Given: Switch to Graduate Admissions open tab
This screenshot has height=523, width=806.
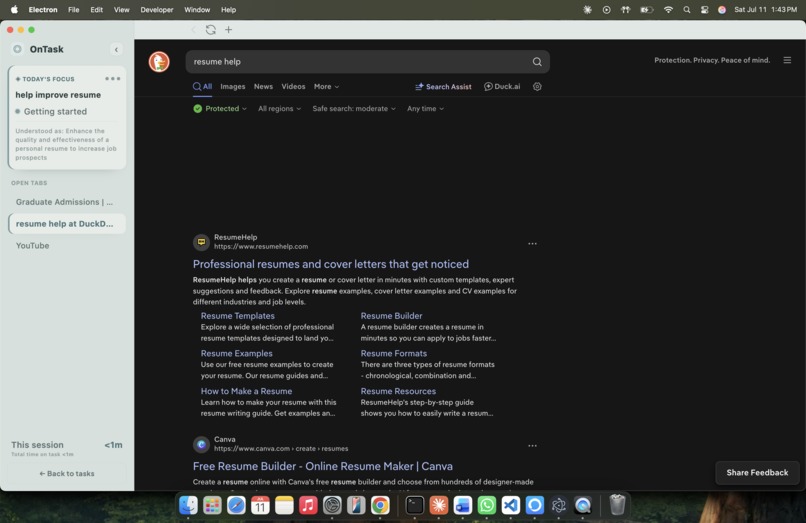Looking at the screenshot, I should click(67, 202).
